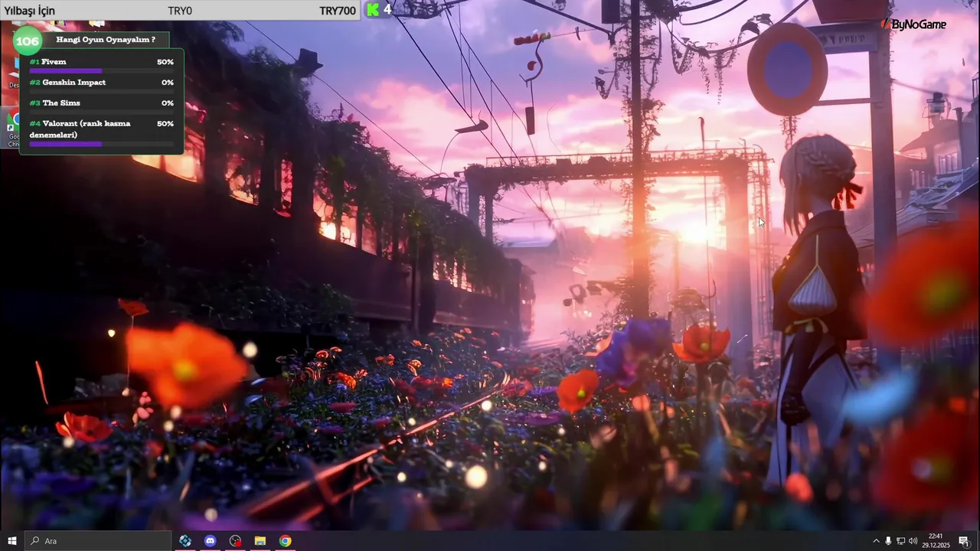Image resolution: width=980 pixels, height=551 pixels.
Task: Expand the hidden system tray icons chevron
Action: pyautogui.click(x=876, y=541)
